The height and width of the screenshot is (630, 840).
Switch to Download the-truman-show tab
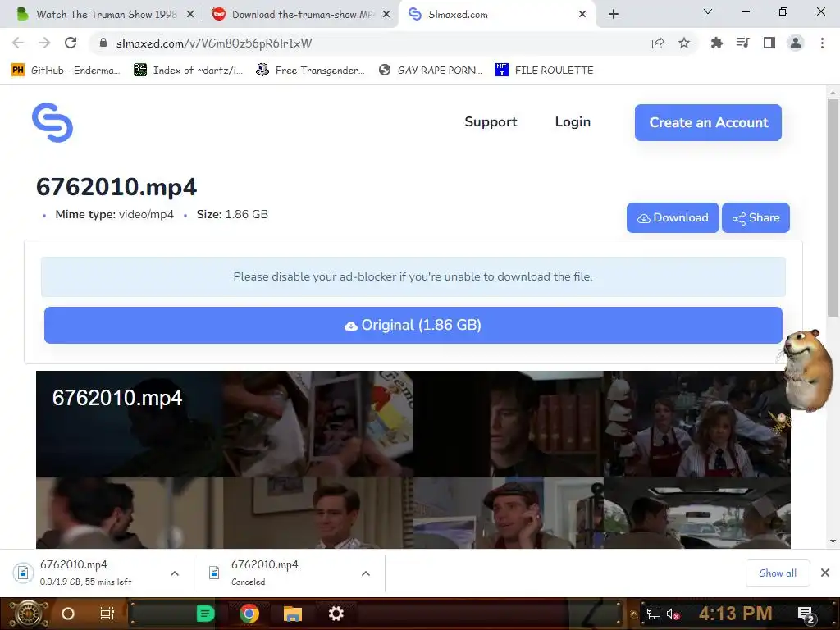pos(303,15)
